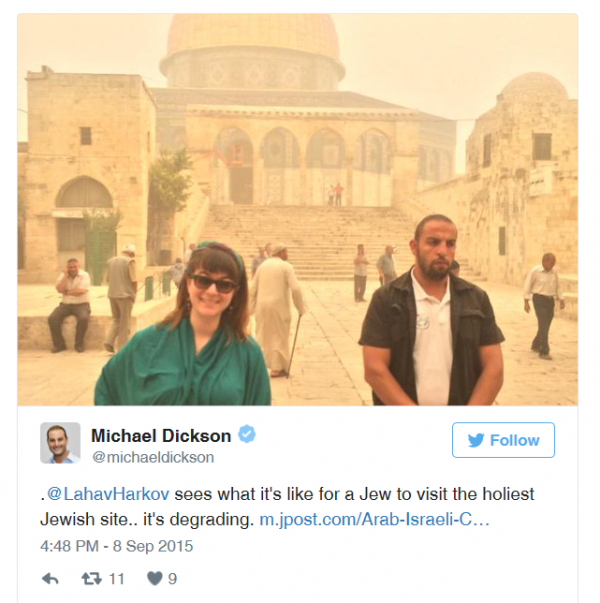Click the date 8 Sep 2015
Viewport: 600px width, 603px height.
click(153, 546)
